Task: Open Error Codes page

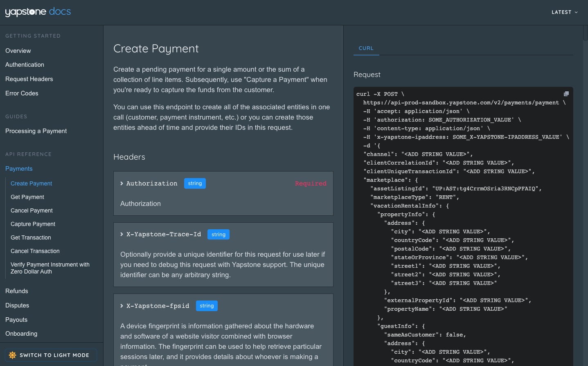Action: 22,93
